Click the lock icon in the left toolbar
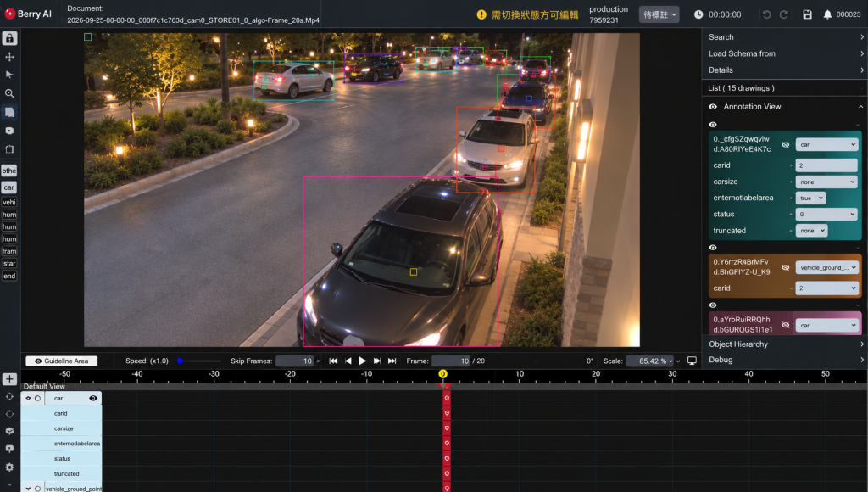The image size is (868, 492). [x=9, y=38]
